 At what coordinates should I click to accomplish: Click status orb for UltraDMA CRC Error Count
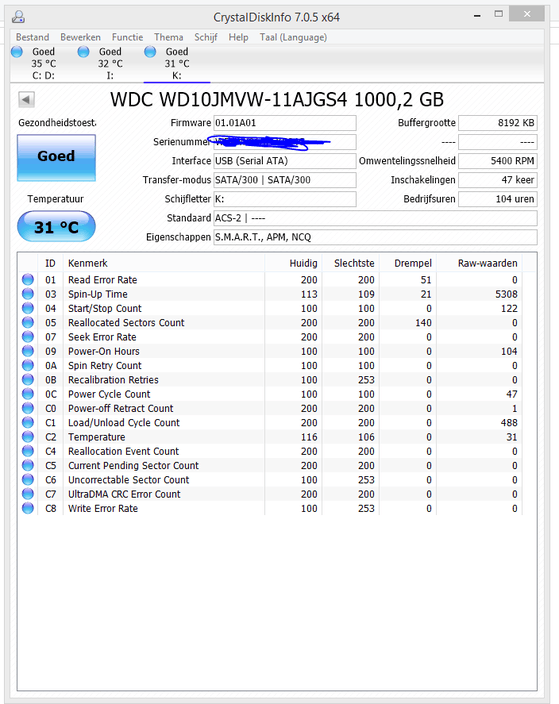click(28, 494)
